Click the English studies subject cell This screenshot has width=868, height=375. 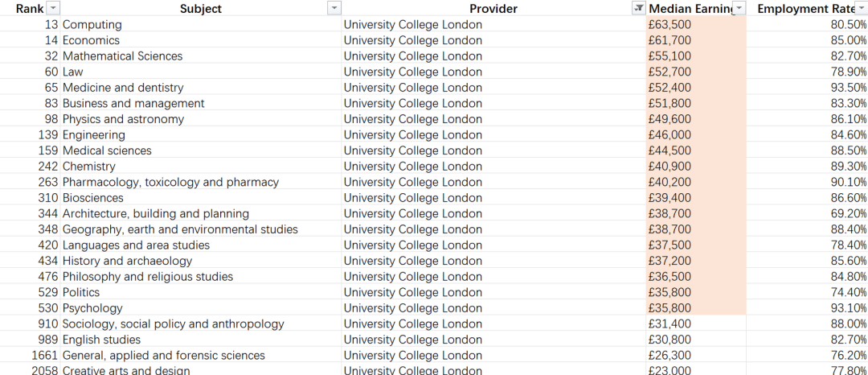coord(201,340)
